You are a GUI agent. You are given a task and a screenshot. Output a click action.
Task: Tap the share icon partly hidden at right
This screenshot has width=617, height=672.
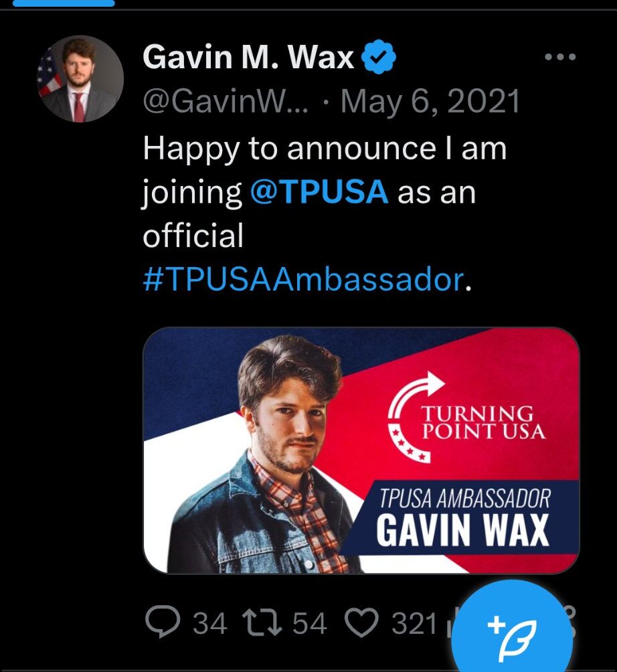570,622
